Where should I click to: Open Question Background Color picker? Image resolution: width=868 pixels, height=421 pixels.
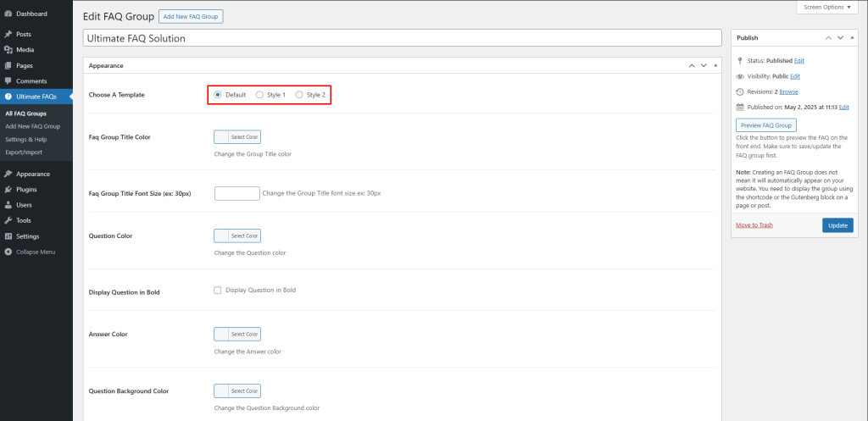coord(237,391)
